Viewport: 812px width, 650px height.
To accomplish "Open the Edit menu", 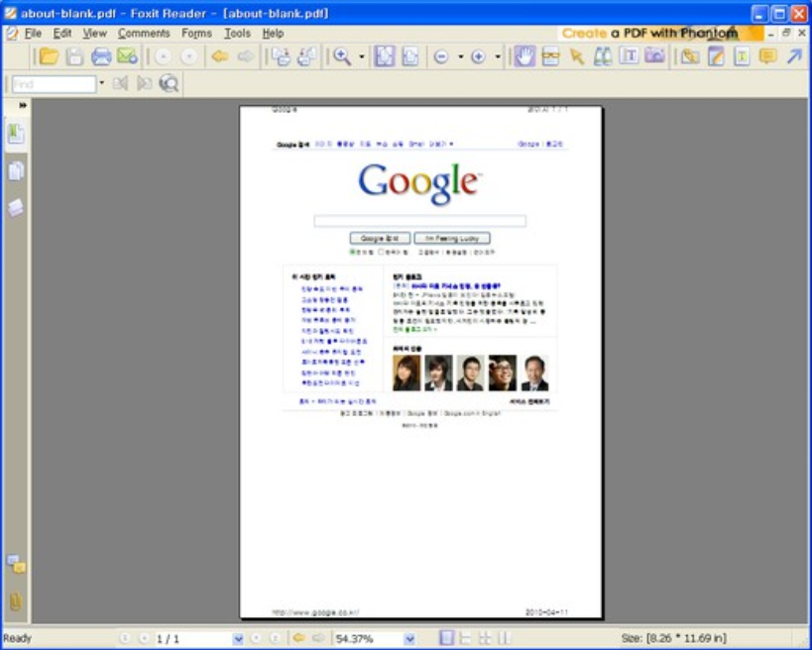I will [x=62, y=33].
